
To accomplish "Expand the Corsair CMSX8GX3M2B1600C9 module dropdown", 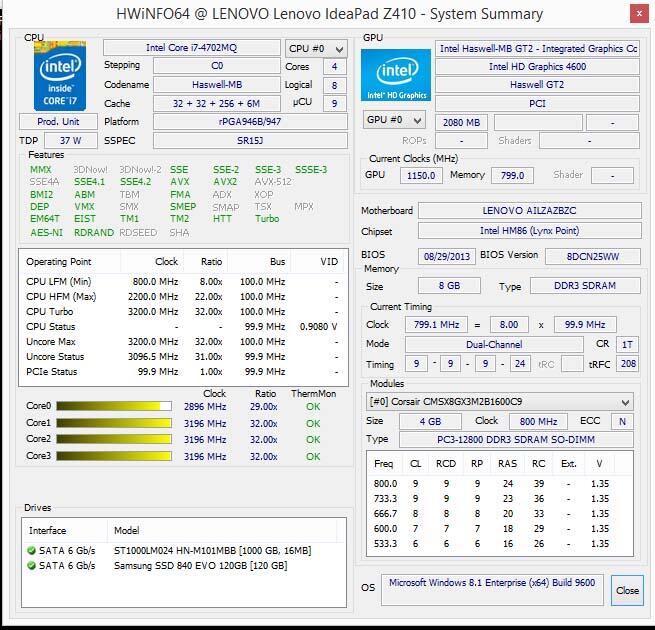I will pyautogui.click(x=500, y=402).
